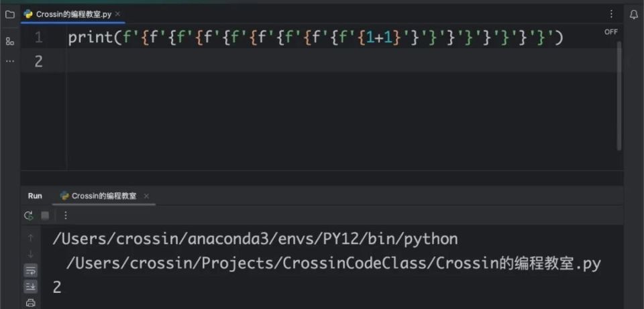The image size is (644, 309).
Task: Open the Notifications bell
Action: click(x=634, y=15)
